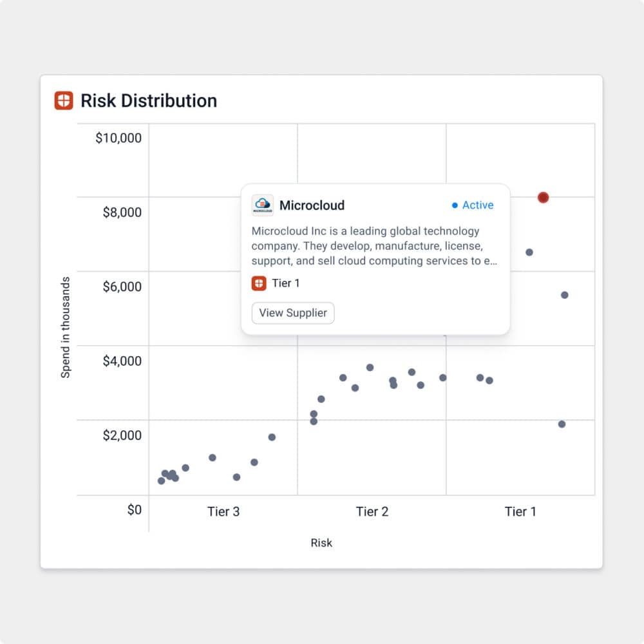The width and height of the screenshot is (644, 644).
Task: Click the Microcloud description text
Action: [374, 246]
